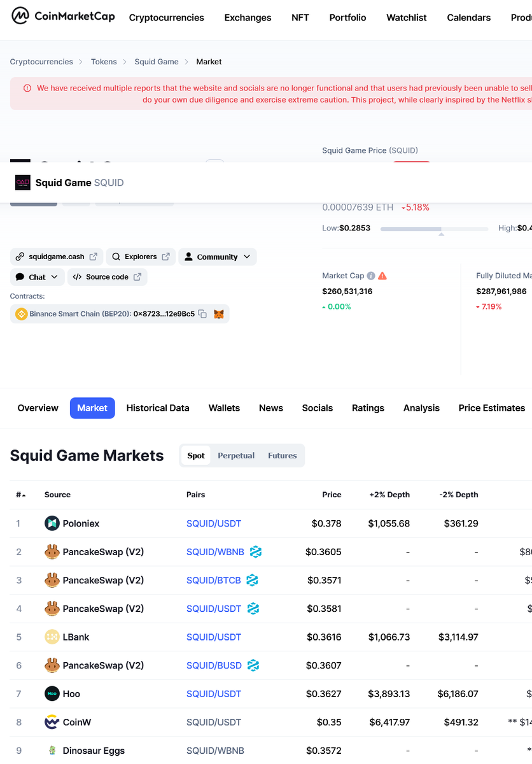This screenshot has height=764, width=532.
Task: Click swap icon beside PancakeSwap SQUID/USDT pair
Action: [x=253, y=609]
